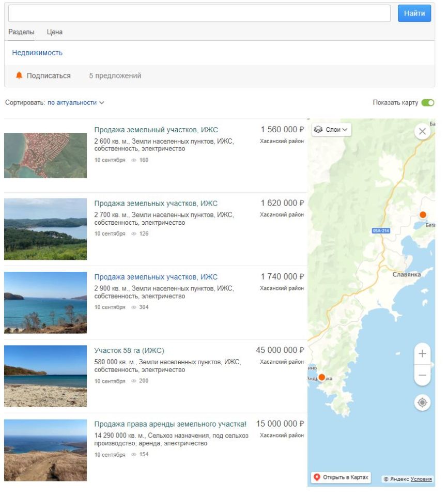Image resolution: width=448 pixels, height=496 pixels.
Task: Open the Слои map layers dropdown
Action: pyautogui.click(x=331, y=130)
